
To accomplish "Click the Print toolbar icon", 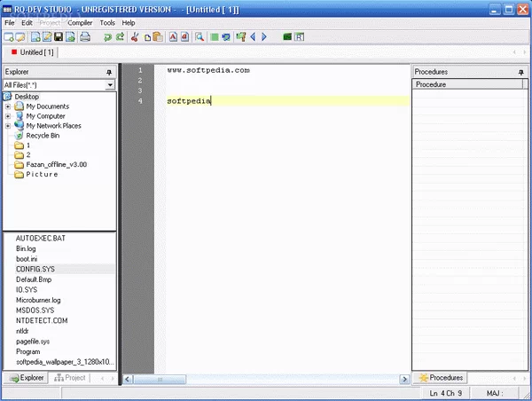I will 85,37.
